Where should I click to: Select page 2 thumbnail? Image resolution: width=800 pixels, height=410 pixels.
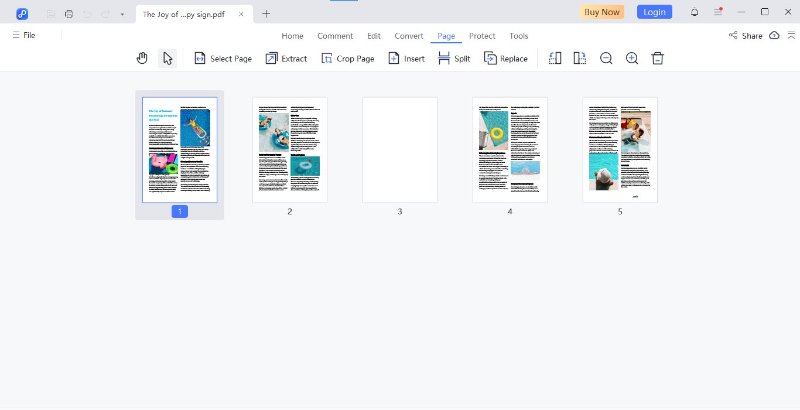(290, 150)
